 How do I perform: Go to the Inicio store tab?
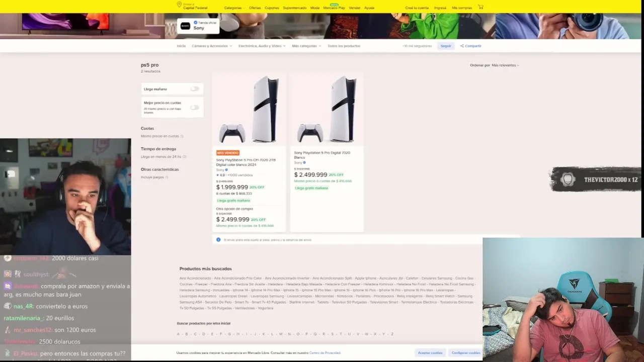coord(181,46)
